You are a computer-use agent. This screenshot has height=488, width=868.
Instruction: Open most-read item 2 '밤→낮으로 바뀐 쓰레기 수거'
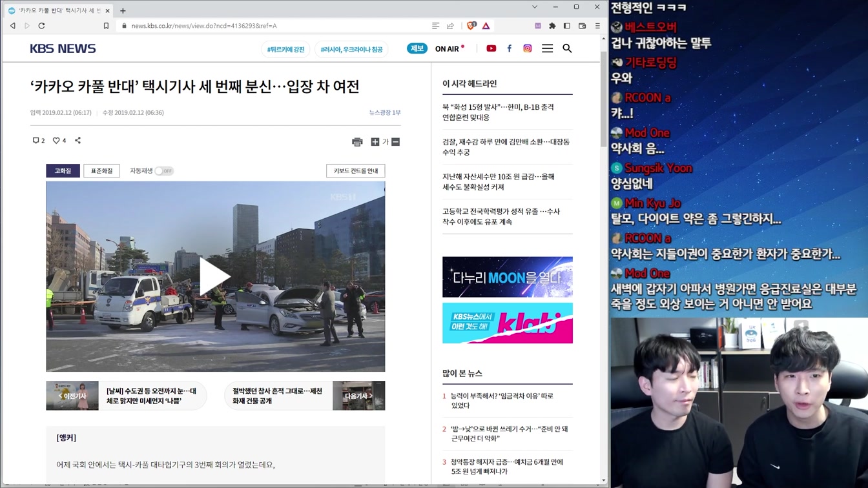point(509,434)
